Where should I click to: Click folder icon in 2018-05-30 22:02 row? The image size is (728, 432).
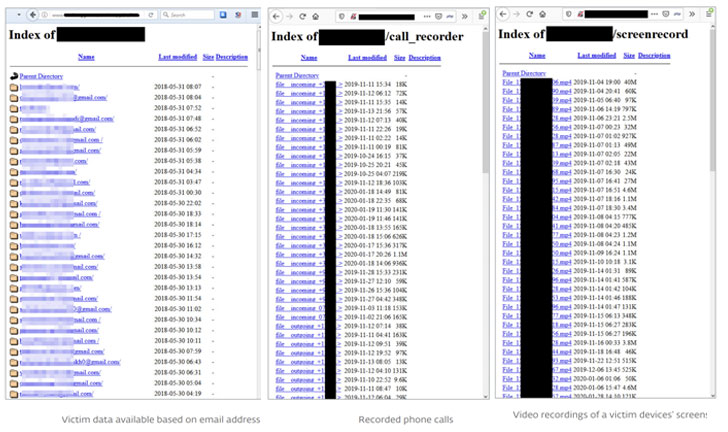14,203
